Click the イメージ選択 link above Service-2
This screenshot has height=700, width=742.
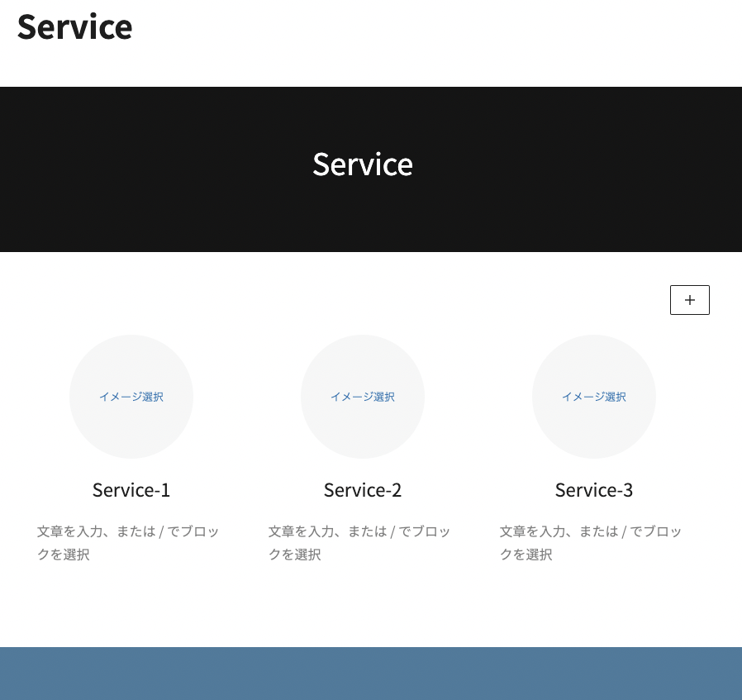pyautogui.click(x=363, y=398)
